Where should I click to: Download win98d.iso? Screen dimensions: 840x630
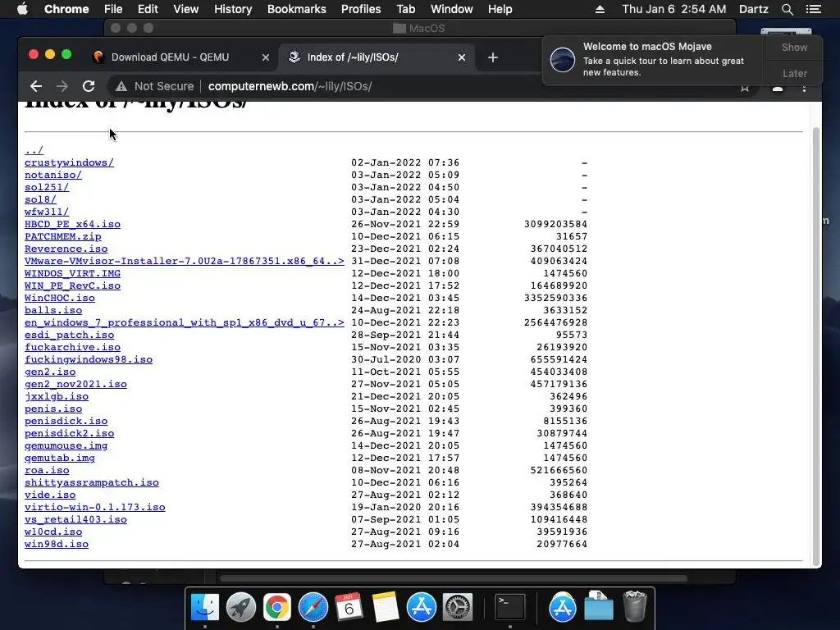coord(57,545)
